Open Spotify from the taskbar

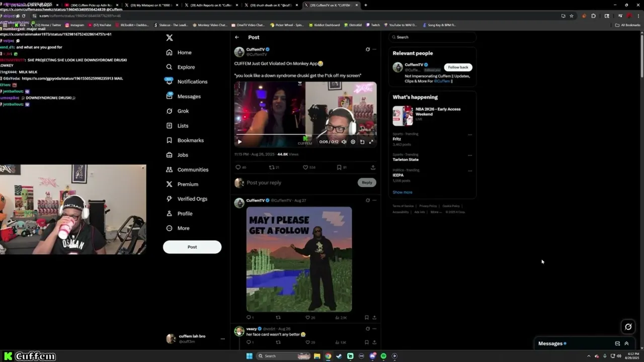point(383,356)
